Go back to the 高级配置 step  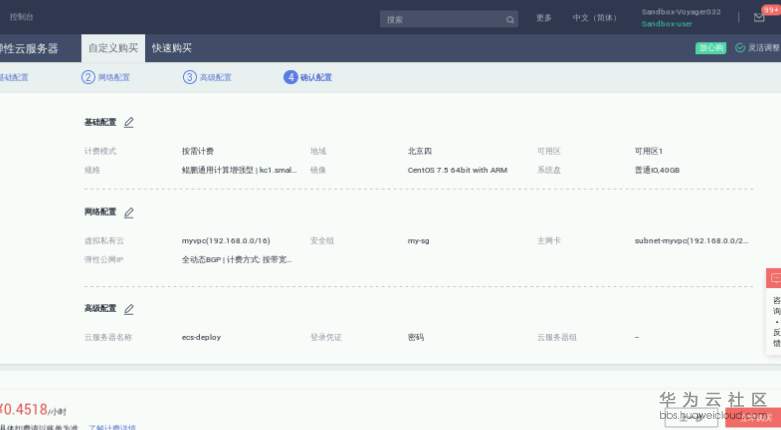pos(215,77)
